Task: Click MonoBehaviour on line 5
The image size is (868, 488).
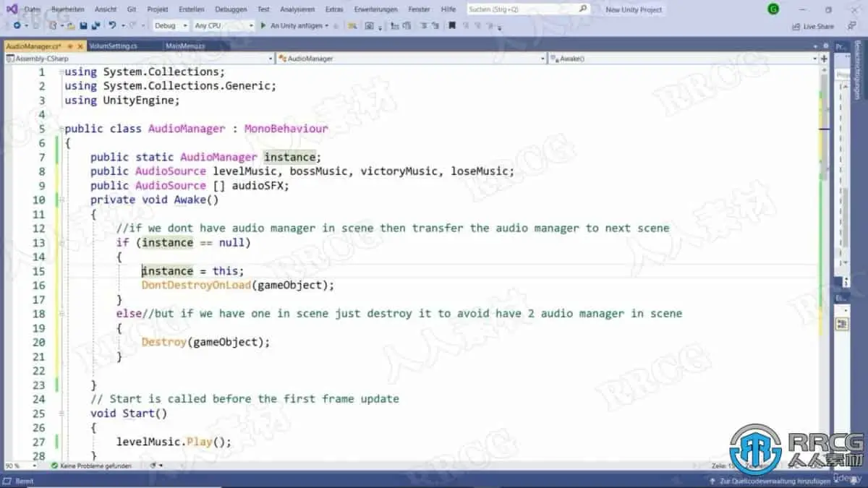Action: [286, 129]
